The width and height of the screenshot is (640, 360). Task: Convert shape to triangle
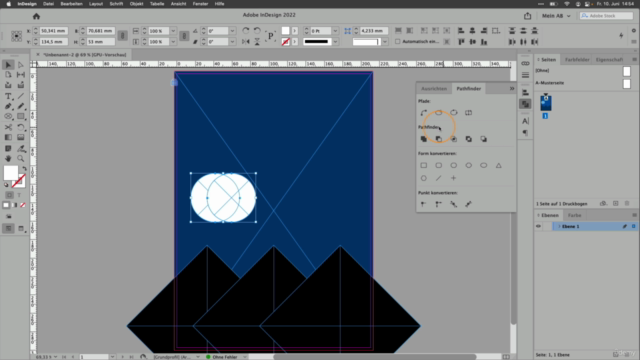pyautogui.click(x=498, y=165)
